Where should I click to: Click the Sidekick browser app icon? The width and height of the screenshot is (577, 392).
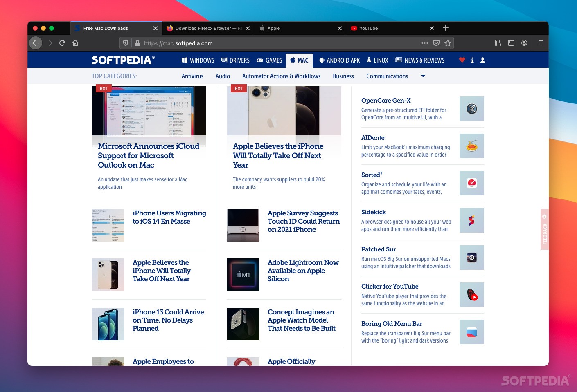(x=472, y=220)
